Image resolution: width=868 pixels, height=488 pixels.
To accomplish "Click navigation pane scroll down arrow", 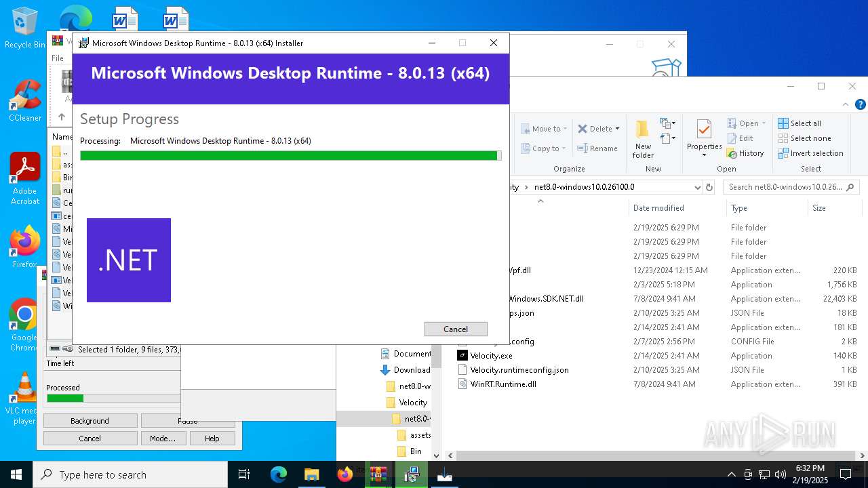I will (436, 456).
